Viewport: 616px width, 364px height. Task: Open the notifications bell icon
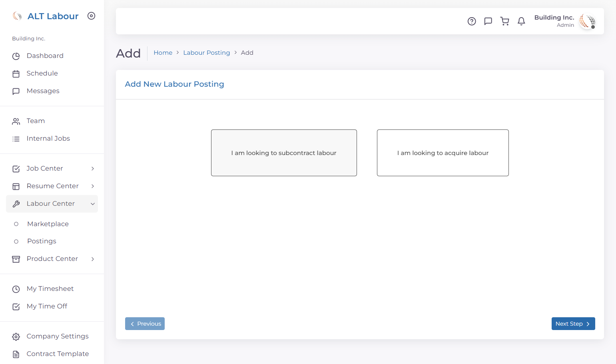pyautogui.click(x=521, y=21)
